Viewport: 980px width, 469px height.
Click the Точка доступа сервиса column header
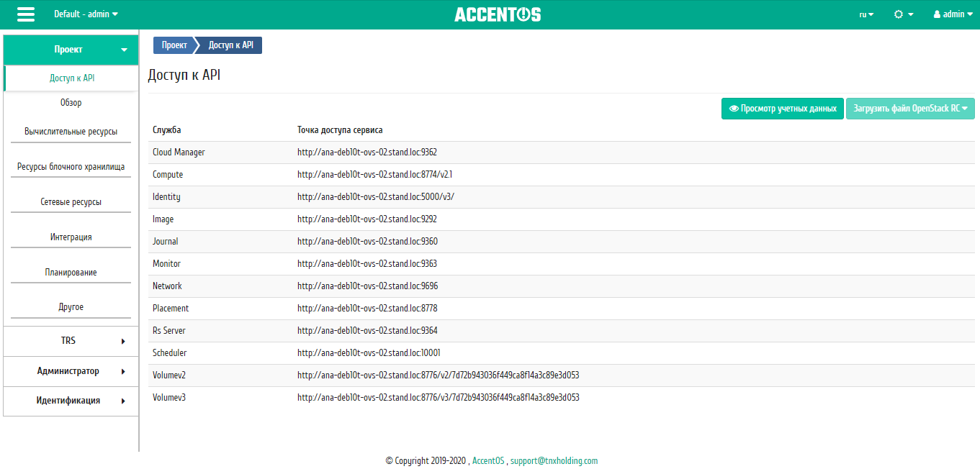click(x=340, y=130)
